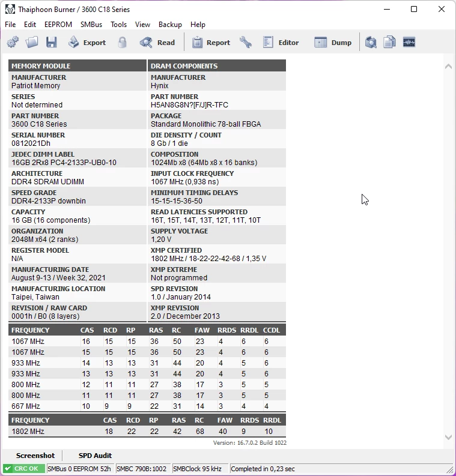This screenshot has height=476, width=456.
Task: Click the copy documents toolbar icon
Action: point(389,42)
